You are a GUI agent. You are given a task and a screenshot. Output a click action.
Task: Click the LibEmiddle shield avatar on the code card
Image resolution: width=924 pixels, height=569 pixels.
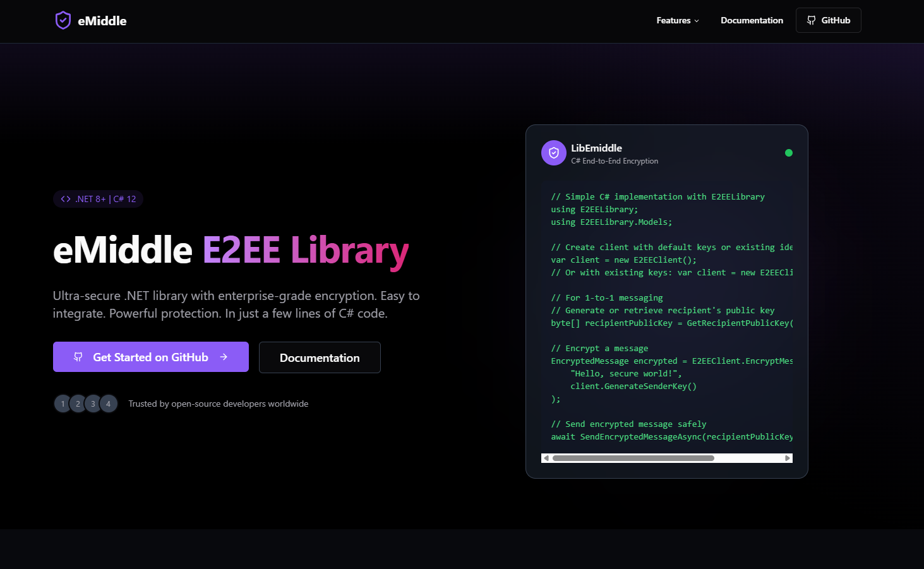tap(554, 153)
